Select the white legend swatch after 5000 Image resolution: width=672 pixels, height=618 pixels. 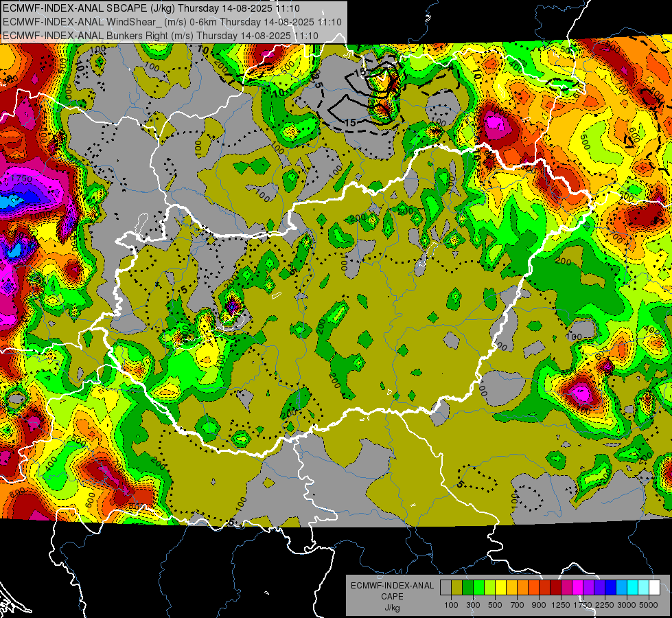coord(654,588)
